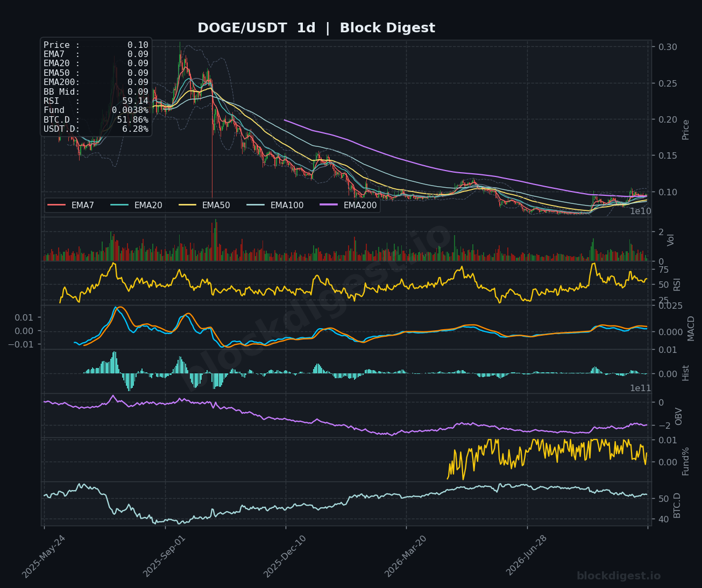The width and height of the screenshot is (702, 588).
Task: Click the BB Mid row in the stats box
Action: [96, 92]
